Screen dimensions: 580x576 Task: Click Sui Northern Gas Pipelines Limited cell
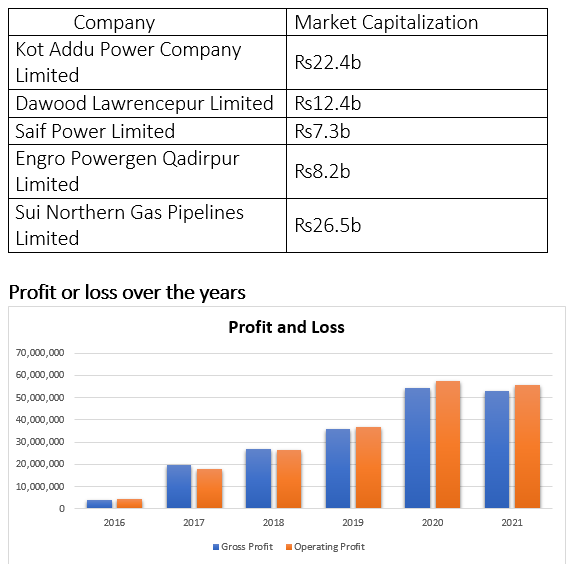tap(147, 225)
